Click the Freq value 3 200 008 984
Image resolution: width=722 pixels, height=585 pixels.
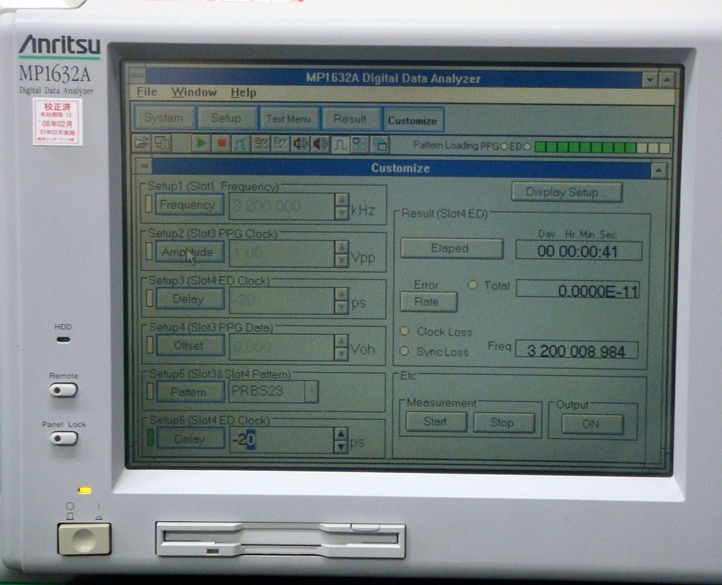pos(576,351)
